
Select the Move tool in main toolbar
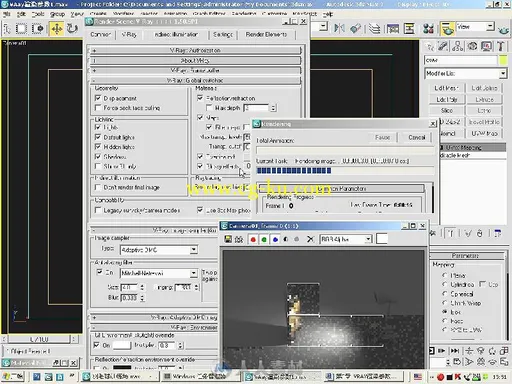[57, 29]
